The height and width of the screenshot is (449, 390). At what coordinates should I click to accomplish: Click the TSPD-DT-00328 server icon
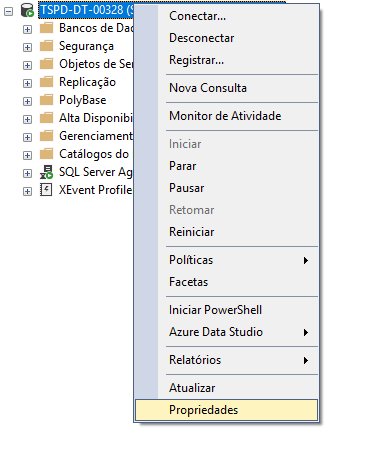(x=27, y=10)
